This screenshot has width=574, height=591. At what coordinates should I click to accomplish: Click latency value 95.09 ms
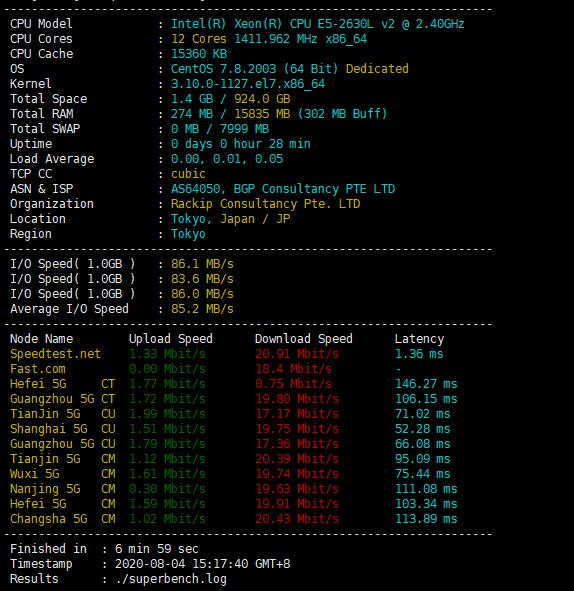(x=422, y=459)
